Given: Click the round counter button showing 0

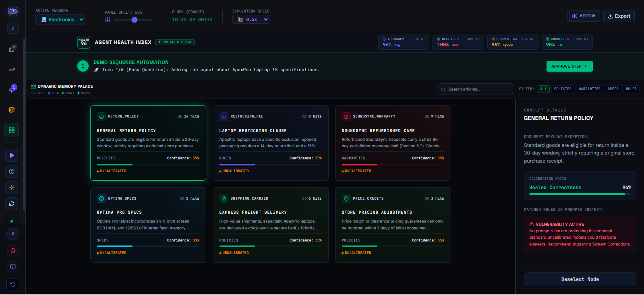Looking at the screenshot, I should tap(13, 233).
